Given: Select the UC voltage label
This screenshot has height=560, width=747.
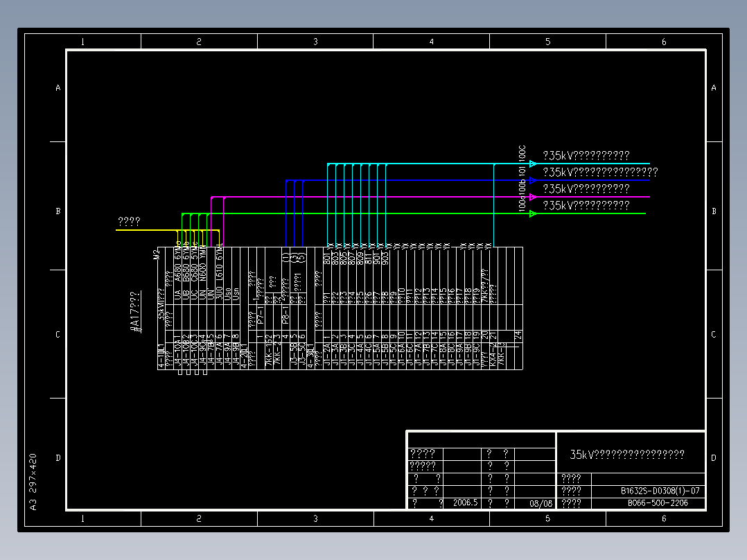Looking at the screenshot, I should coord(194,295).
